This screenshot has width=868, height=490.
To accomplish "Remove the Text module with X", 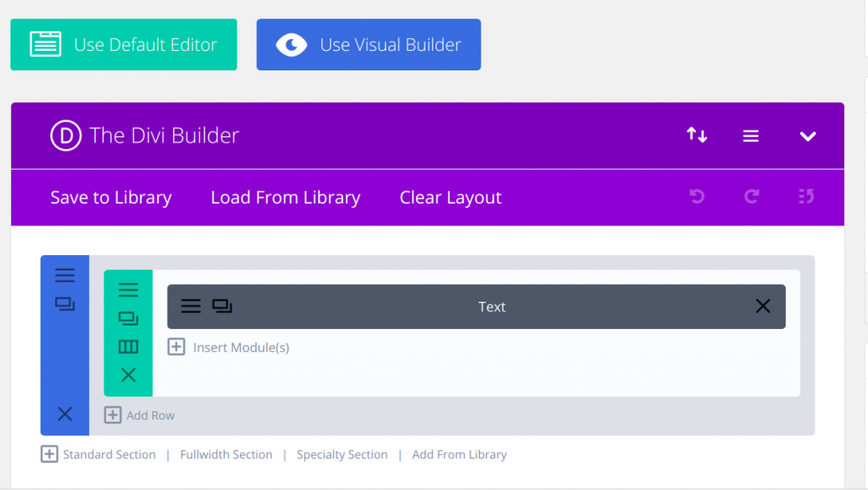I will pos(763,306).
